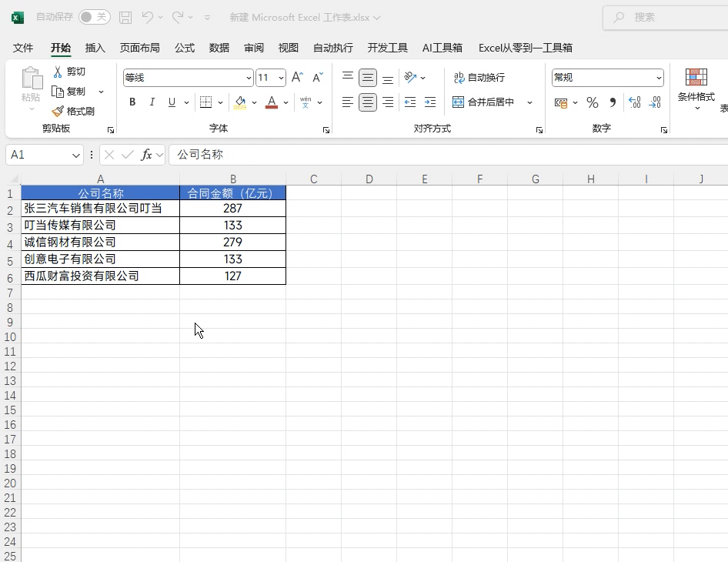The height and width of the screenshot is (562, 728).
Task: Click the red Font Color swatch button
Action: tap(271, 102)
